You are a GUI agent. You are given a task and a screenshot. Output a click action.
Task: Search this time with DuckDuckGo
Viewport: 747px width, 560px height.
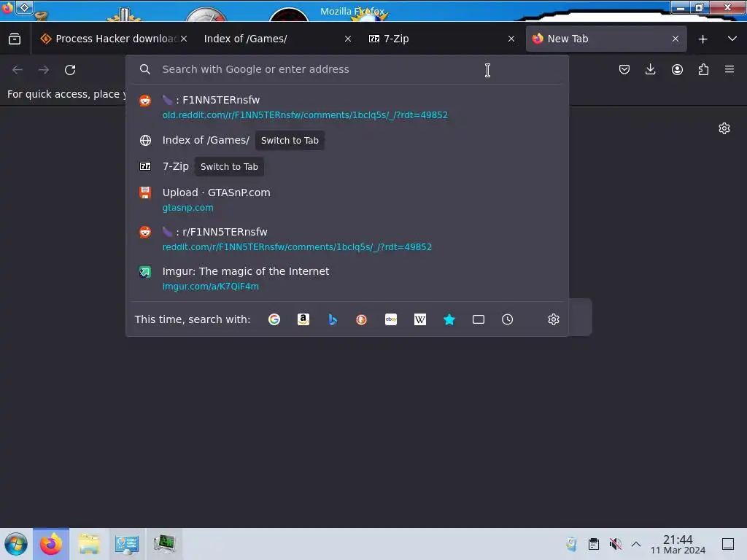(362, 319)
